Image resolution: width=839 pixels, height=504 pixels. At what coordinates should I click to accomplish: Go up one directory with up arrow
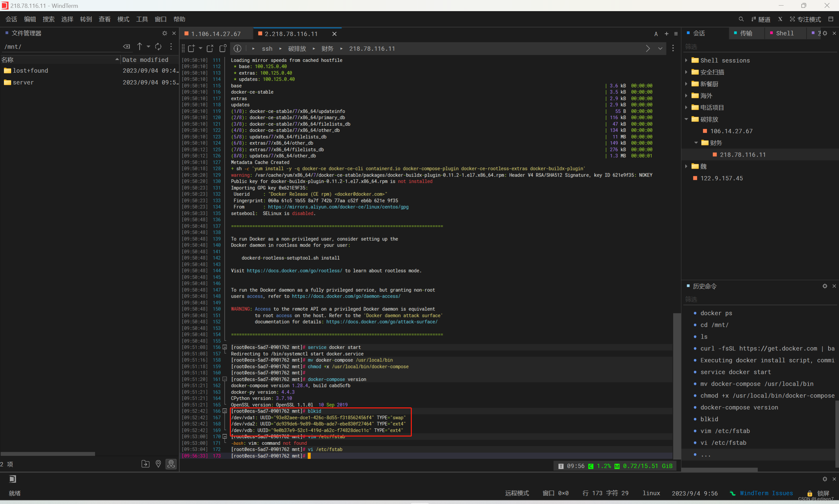[139, 47]
